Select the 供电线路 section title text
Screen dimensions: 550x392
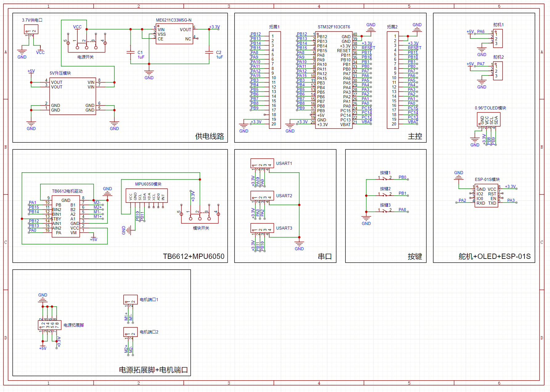pos(210,136)
